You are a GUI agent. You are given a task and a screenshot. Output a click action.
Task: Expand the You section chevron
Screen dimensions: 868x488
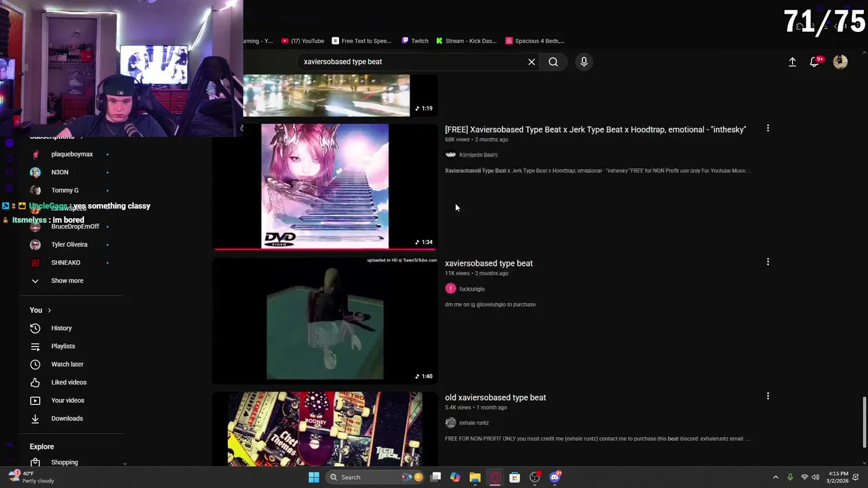tap(49, 310)
